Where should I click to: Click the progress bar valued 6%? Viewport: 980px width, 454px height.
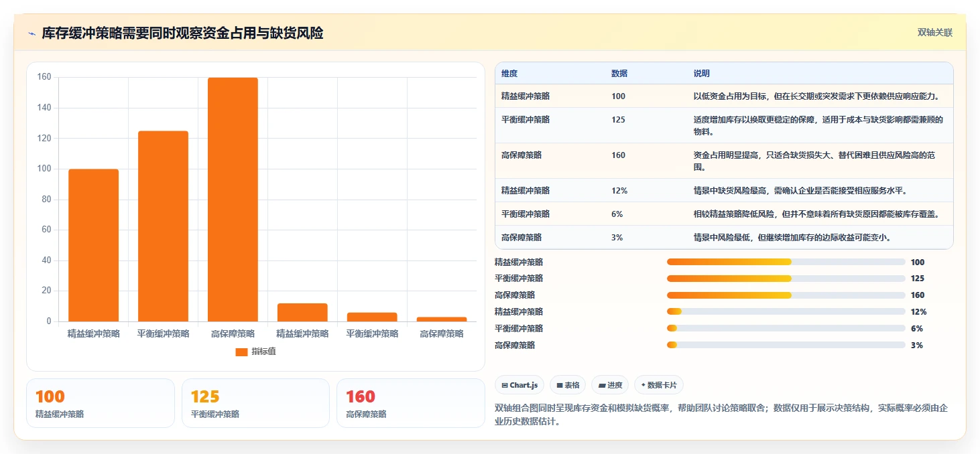click(786, 328)
